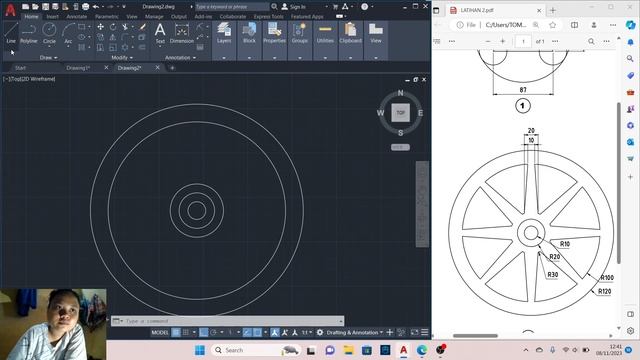Expand the Annotation panel dropdown

tap(180, 58)
